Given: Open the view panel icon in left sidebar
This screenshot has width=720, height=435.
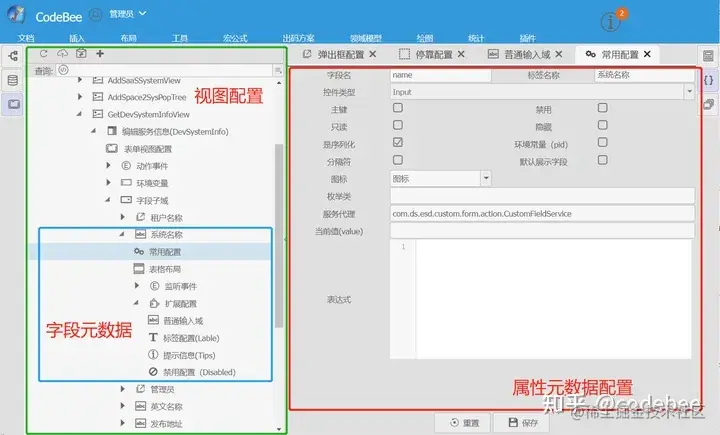Looking at the screenshot, I should click(13, 104).
